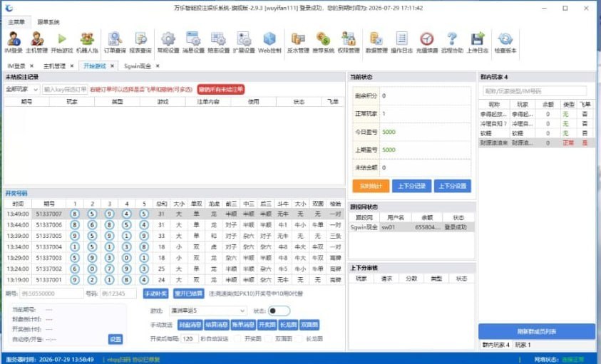Image resolution: width=601 pixels, height=364 pixels.
Task: Send the 封盘消息 manually
Action: (x=190, y=325)
